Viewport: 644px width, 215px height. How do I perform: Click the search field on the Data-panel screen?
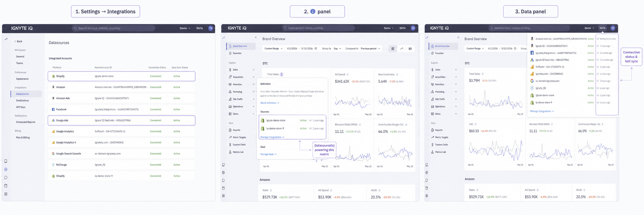(529, 28)
